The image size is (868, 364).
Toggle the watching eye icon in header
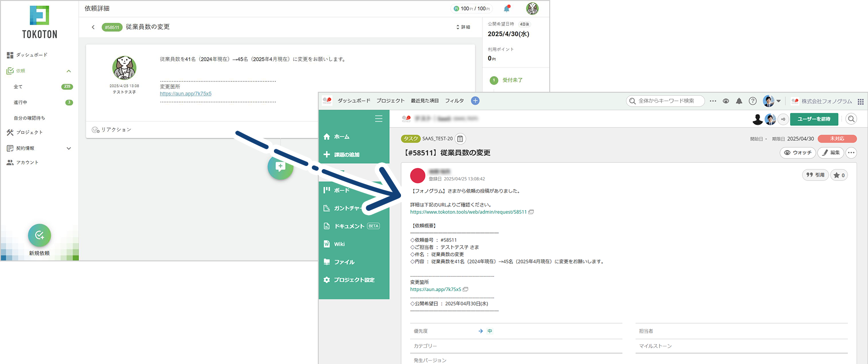click(726, 101)
